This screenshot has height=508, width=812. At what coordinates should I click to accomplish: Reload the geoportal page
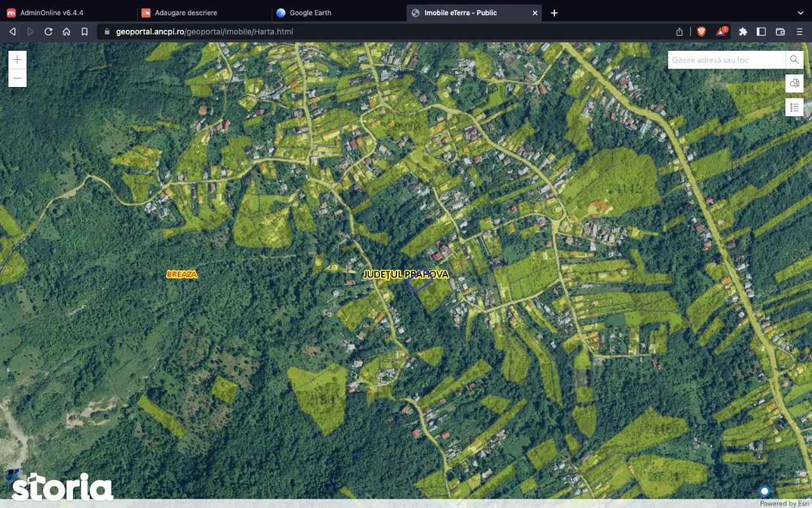48,31
